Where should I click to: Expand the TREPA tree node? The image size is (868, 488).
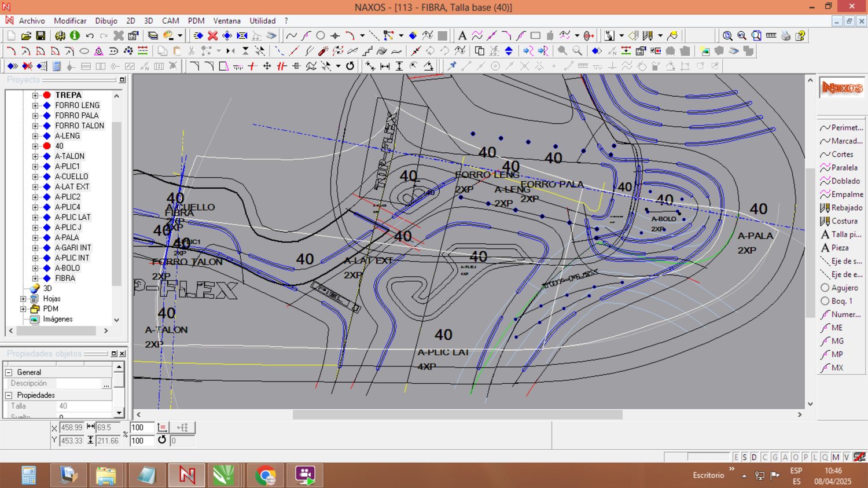point(35,95)
